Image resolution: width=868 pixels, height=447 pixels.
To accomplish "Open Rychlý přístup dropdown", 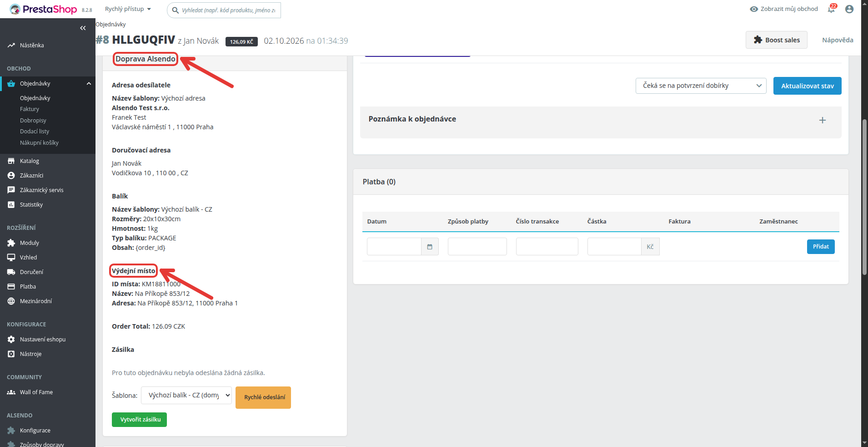I will coord(128,9).
